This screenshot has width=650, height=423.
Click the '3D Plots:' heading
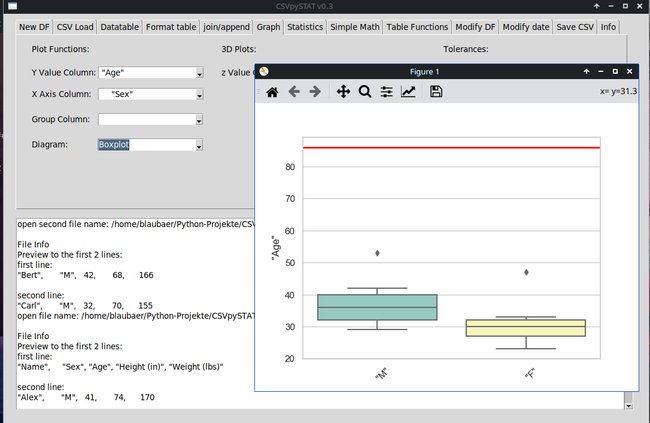[239, 49]
